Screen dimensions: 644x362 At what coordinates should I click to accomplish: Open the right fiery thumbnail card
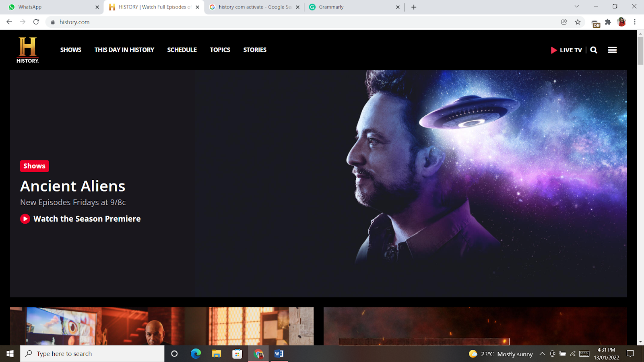pos(475,326)
